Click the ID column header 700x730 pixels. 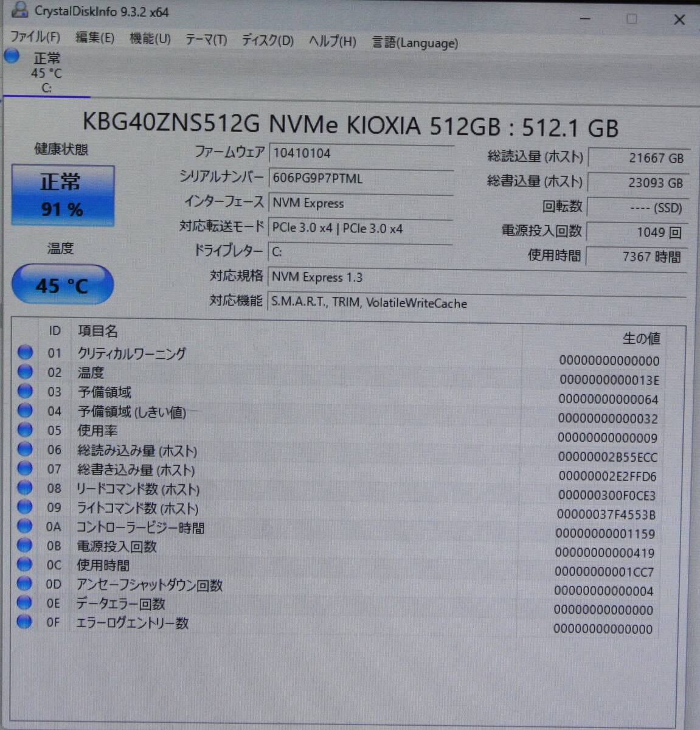tap(55, 331)
